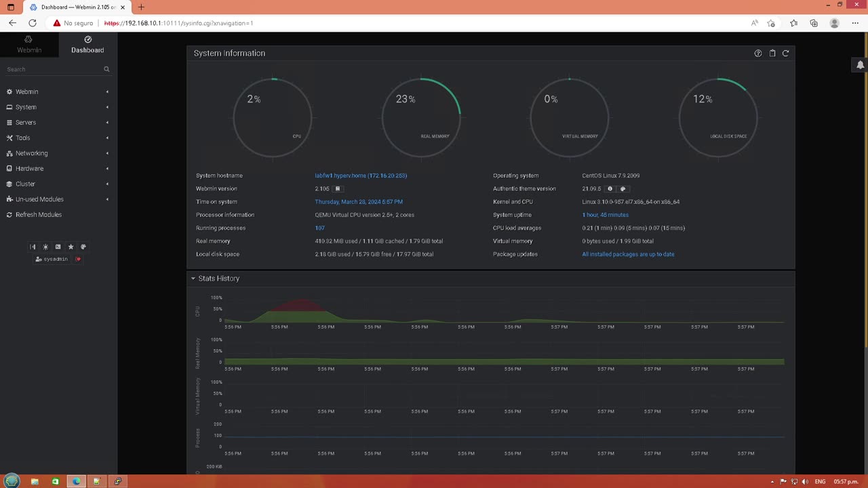Click the Cluster power icon
Image resolution: width=868 pixels, height=488 pixels.
pos(9,184)
